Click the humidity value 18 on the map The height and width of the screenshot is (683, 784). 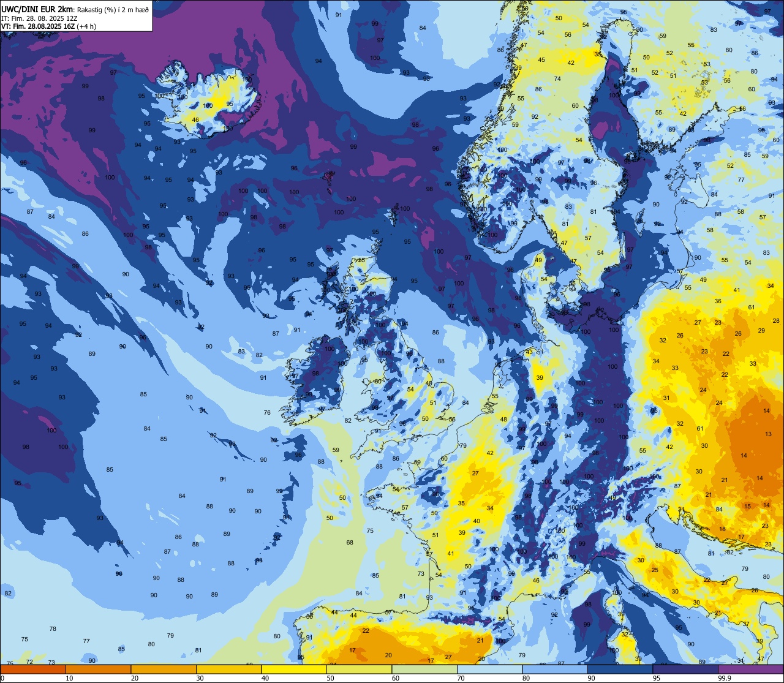[x=722, y=529]
